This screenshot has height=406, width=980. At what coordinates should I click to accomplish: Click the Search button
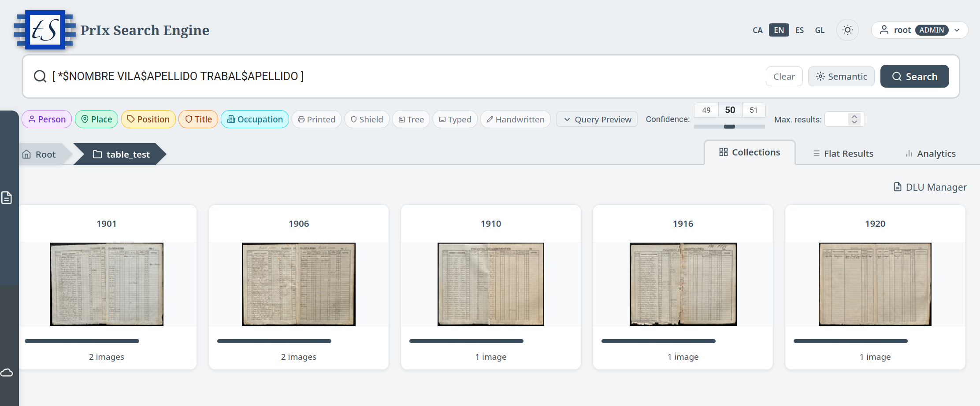pyautogui.click(x=914, y=76)
